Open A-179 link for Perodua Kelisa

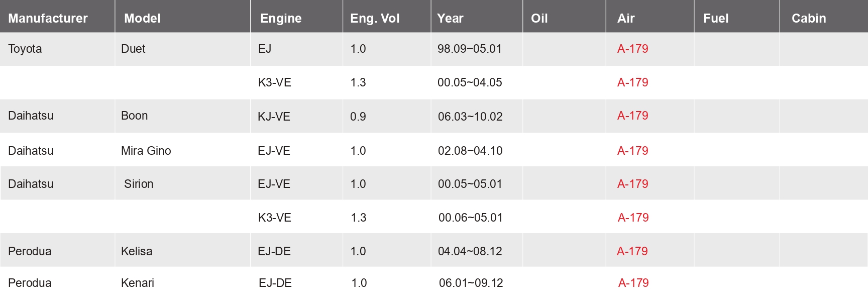click(632, 251)
